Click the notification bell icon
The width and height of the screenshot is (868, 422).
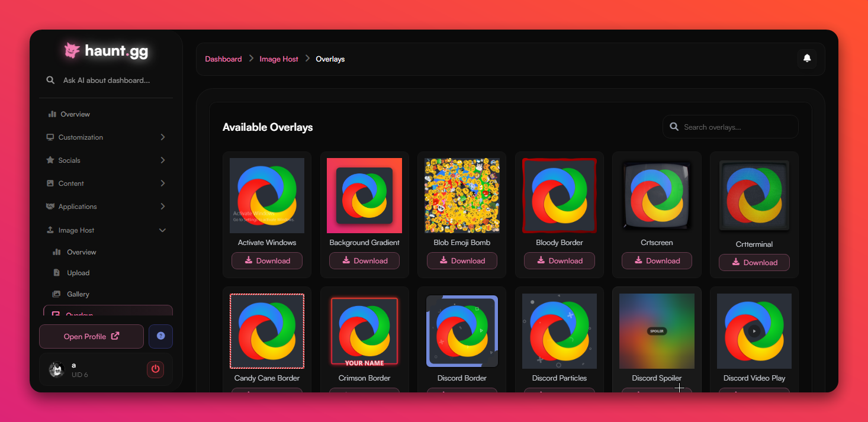(x=807, y=58)
